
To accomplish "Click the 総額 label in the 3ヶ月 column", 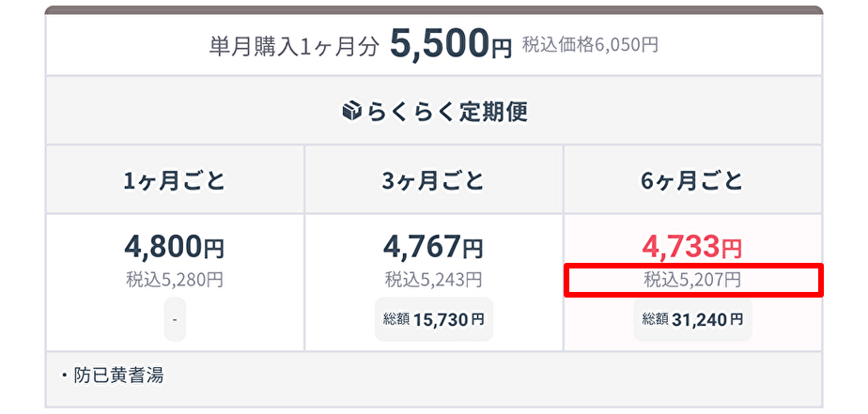I will [x=396, y=319].
